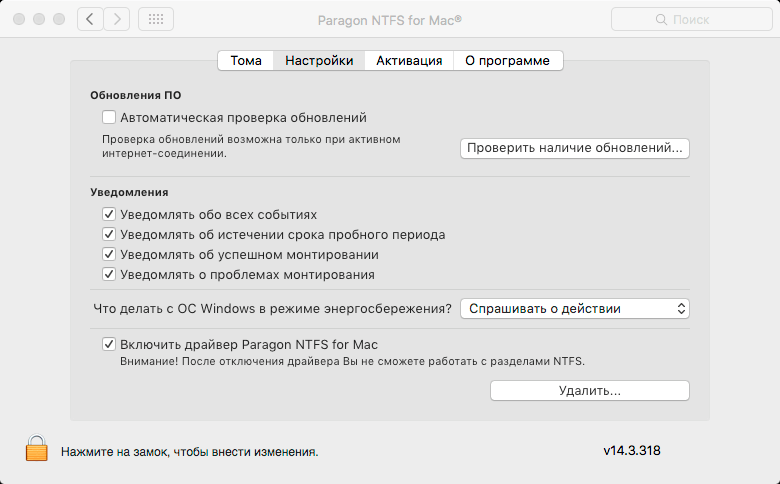Click the padlock icon to unlock changes

tap(37, 448)
